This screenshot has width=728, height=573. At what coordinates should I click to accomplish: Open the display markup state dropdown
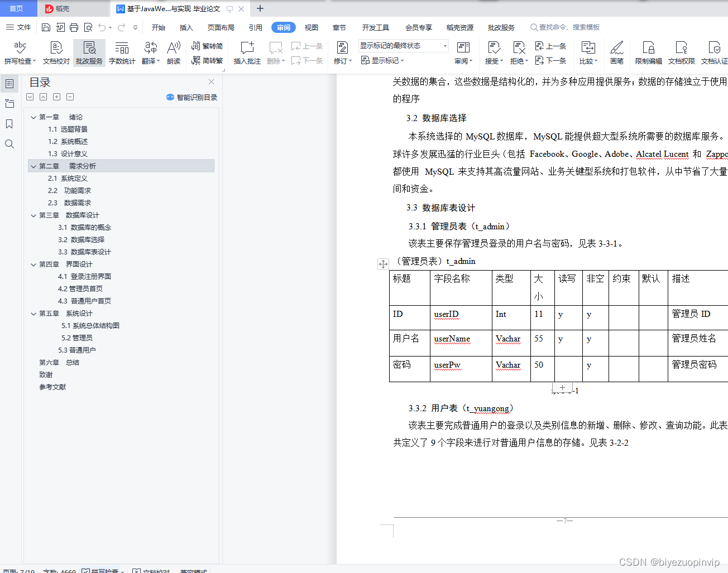click(404, 46)
